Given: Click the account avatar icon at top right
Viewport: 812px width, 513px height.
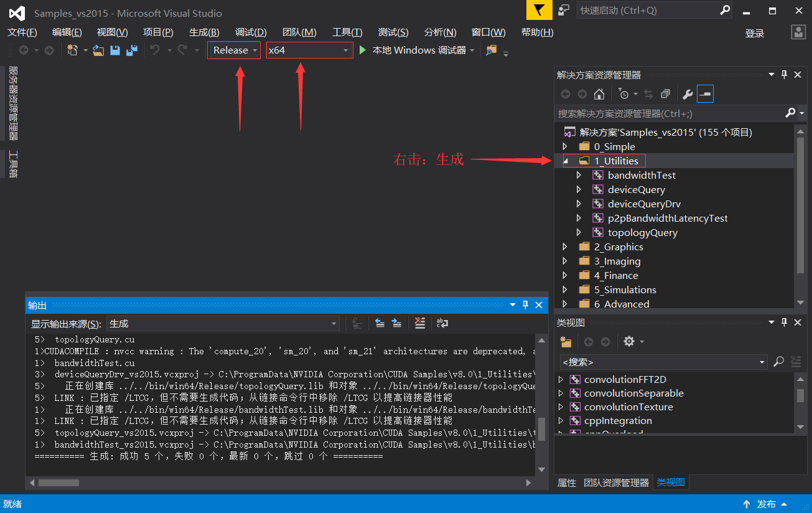Looking at the screenshot, I should pos(798,32).
